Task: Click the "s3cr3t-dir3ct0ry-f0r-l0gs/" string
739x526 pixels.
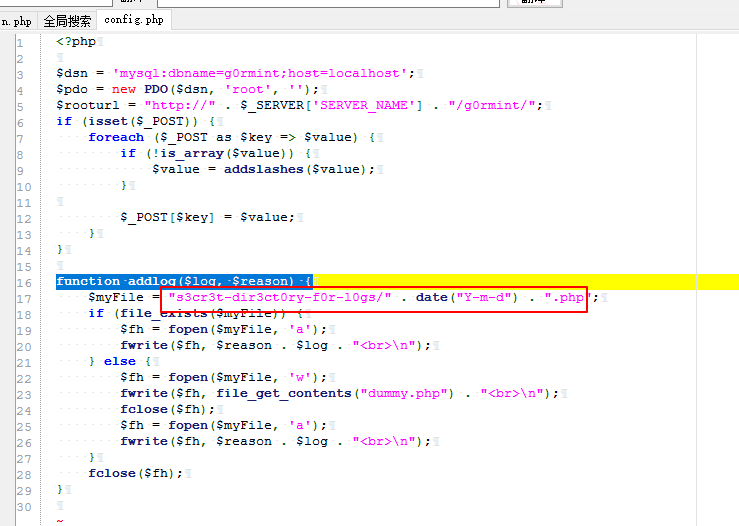Action: (280, 297)
